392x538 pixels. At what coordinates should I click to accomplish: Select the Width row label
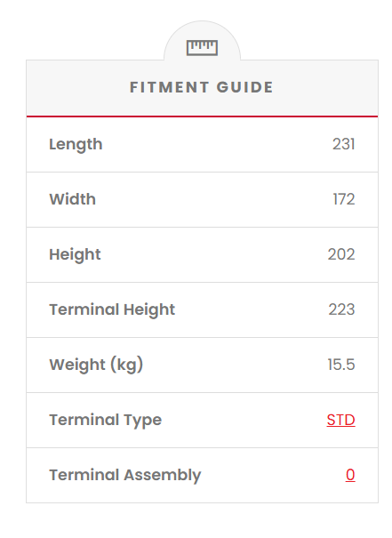pos(72,199)
